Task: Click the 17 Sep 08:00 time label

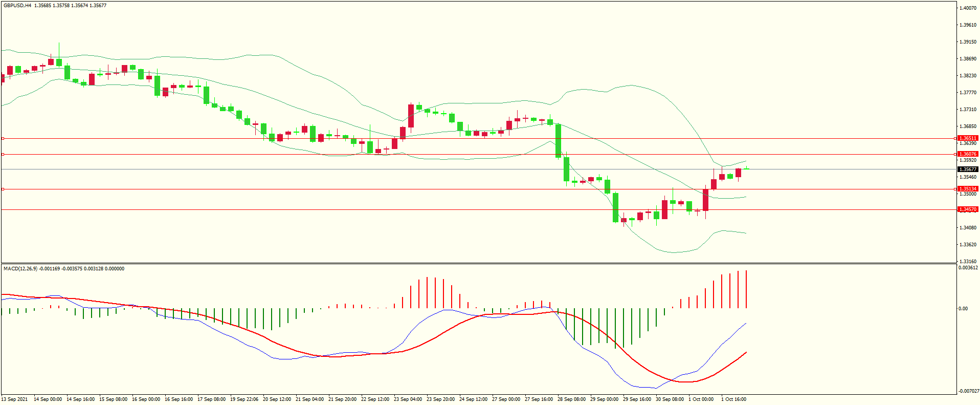Action: (x=211, y=399)
